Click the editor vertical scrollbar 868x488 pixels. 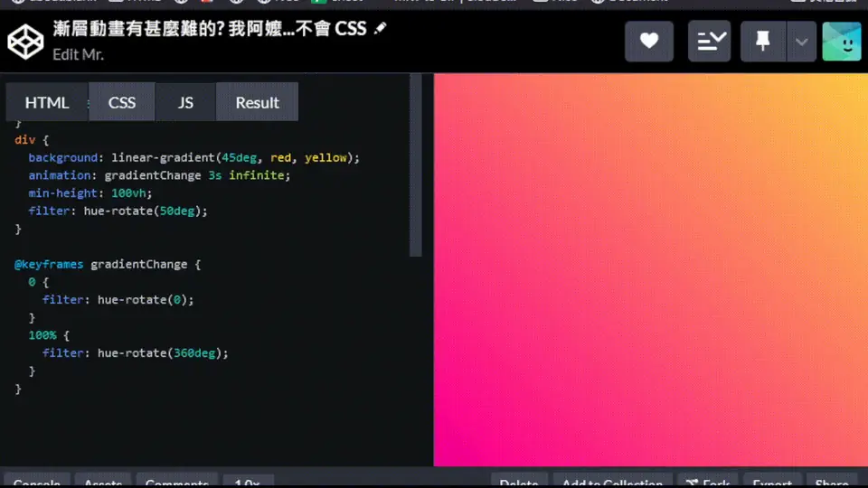point(415,166)
